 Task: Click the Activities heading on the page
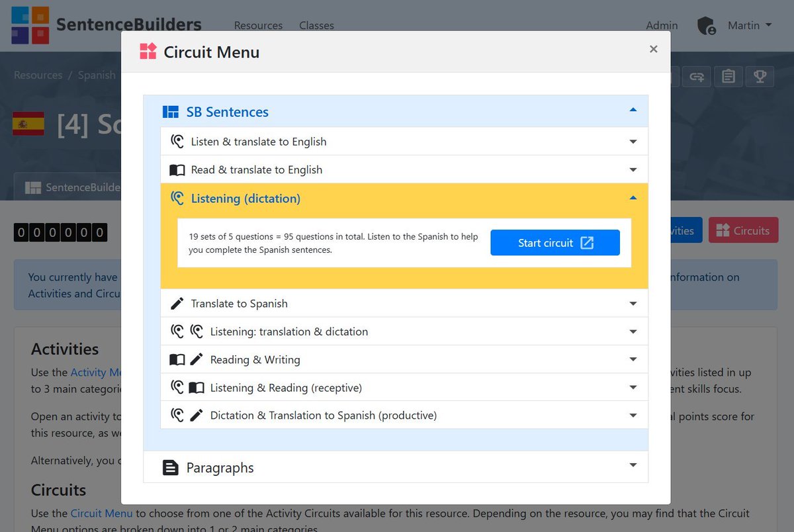[x=65, y=349]
